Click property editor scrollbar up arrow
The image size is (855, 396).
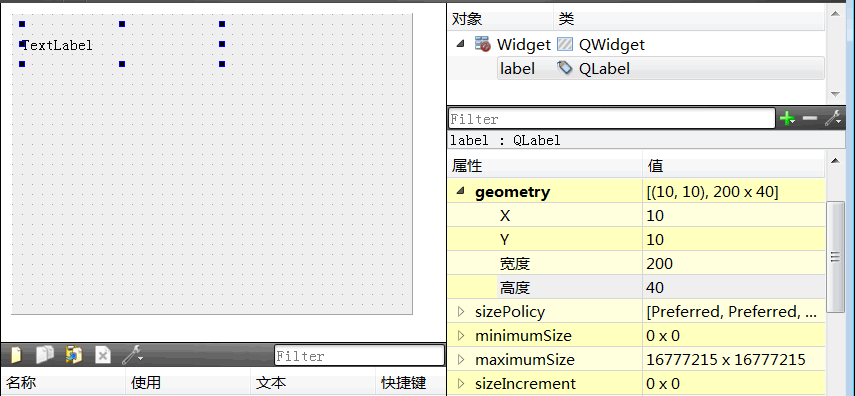[835, 160]
